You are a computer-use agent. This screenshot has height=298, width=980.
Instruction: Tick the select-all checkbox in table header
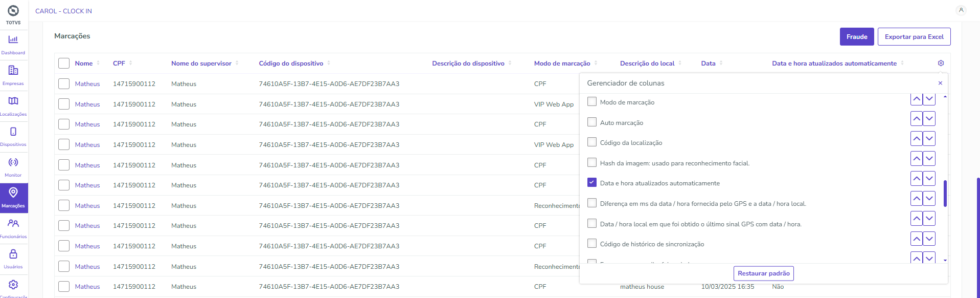(64, 63)
